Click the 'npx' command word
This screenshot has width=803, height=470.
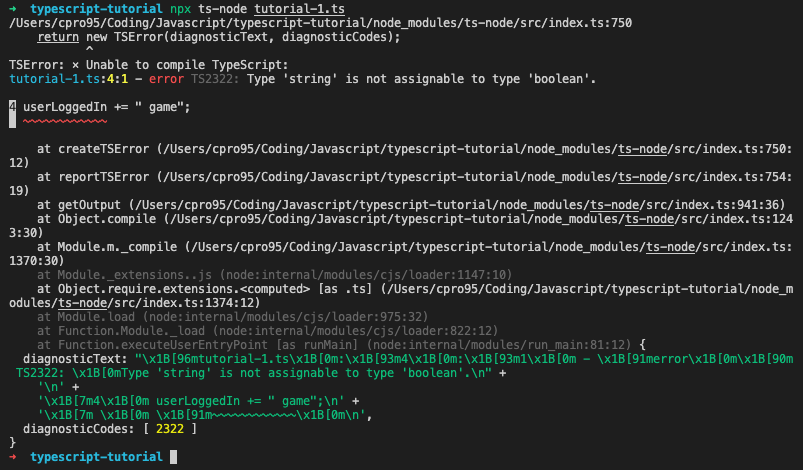coord(180,9)
